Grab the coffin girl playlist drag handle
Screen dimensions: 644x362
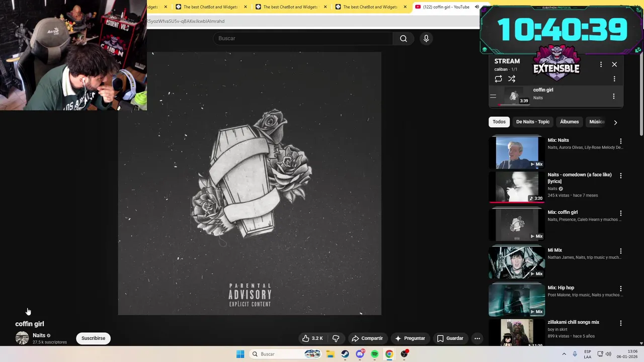[x=493, y=96]
